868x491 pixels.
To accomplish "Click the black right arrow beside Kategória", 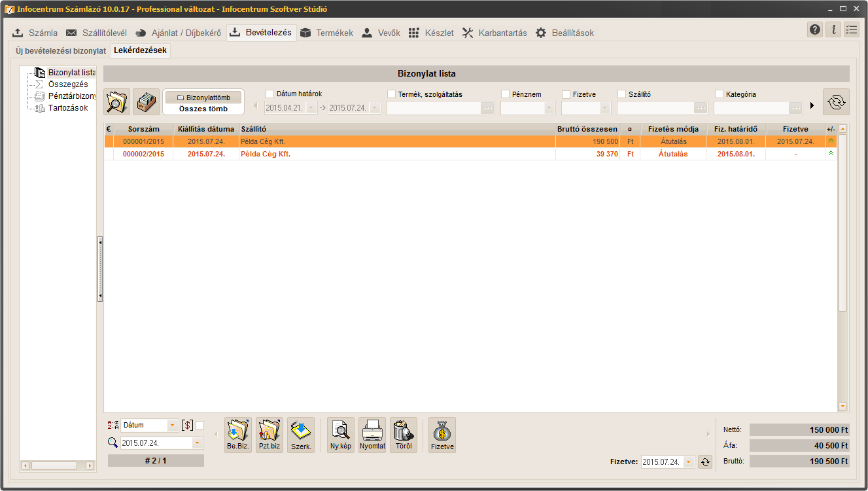I will [812, 105].
